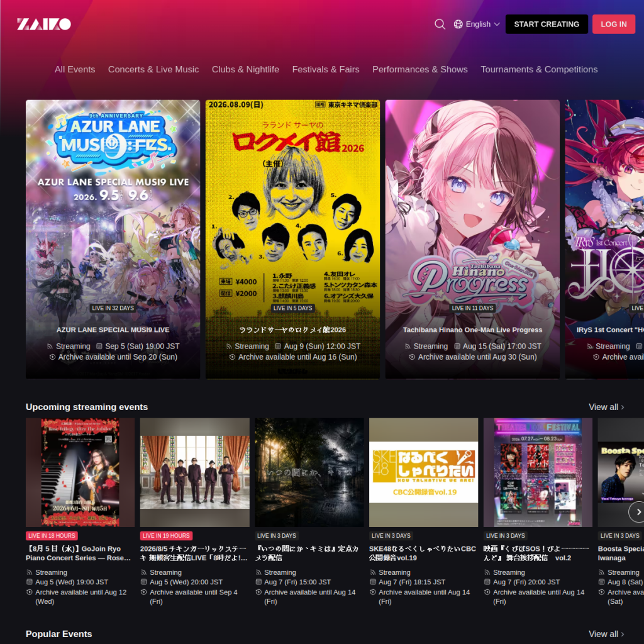This screenshot has height=644, width=644.
Task: Click archive clock icon beside Aug 30 (Sun)
Action: click(412, 357)
